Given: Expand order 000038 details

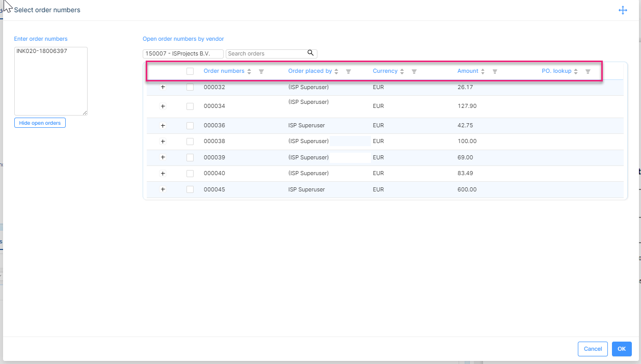Looking at the screenshot, I should point(163,141).
